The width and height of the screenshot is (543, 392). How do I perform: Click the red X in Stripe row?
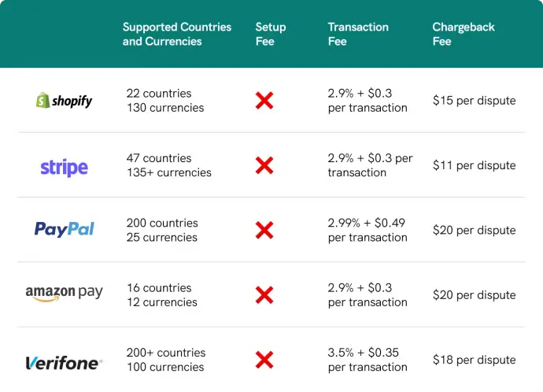point(264,165)
